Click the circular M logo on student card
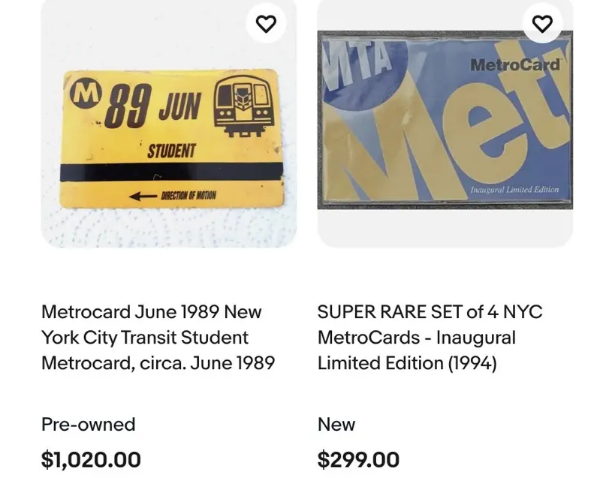602x481 pixels. pos(86,95)
